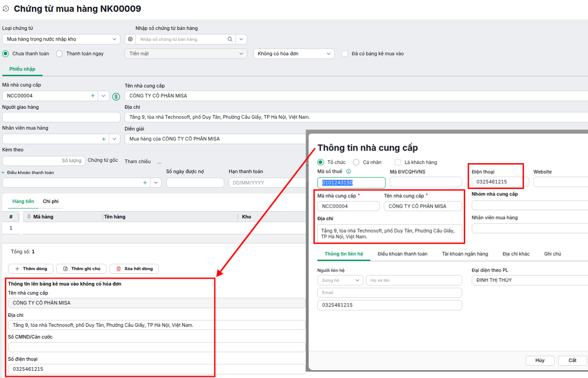The height and width of the screenshot is (378, 588).
Task: Click the pin icon in Mã hàng column header
Action: (x=29, y=217)
